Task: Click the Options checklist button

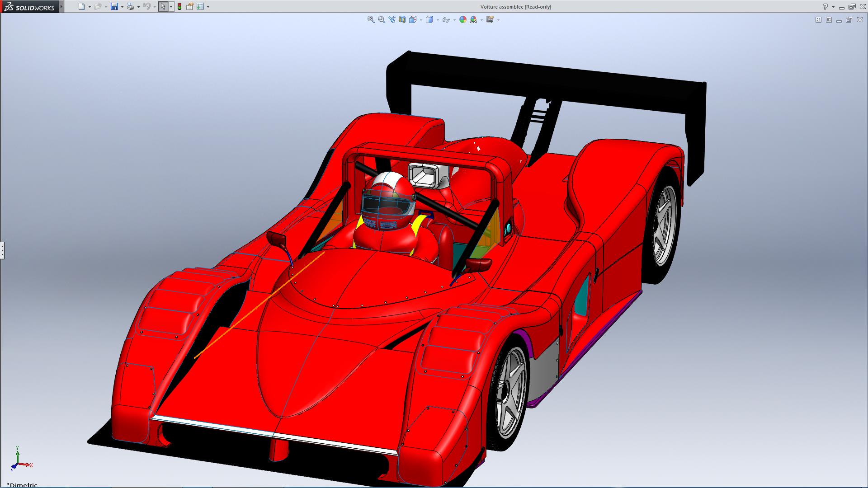Action: 200,6
